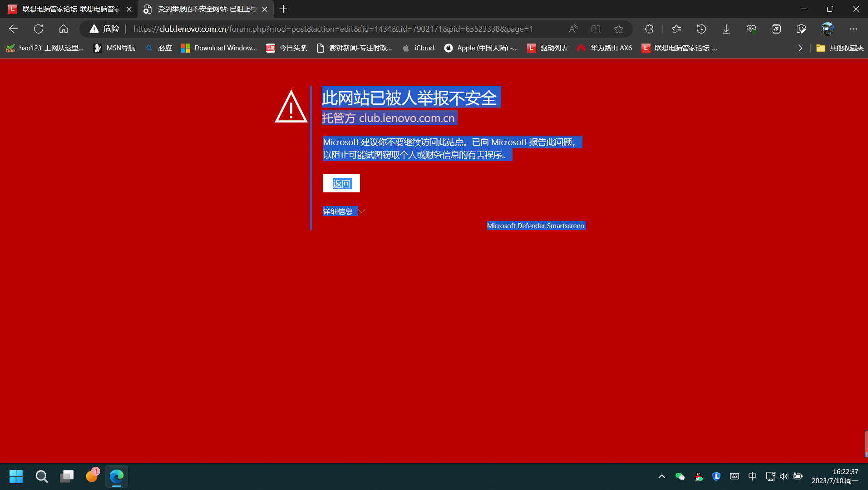Open hao123 bookmark
Image resolution: width=868 pixels, height=490 pixels.
tap(44, 48)
